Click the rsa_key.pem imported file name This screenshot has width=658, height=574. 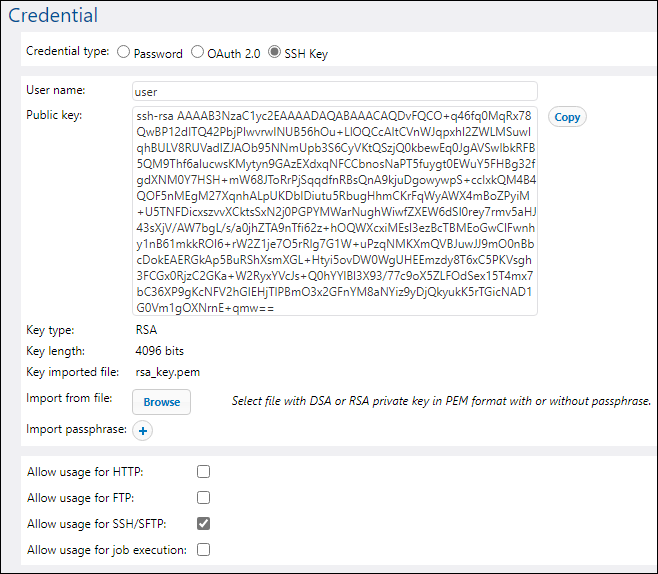(x=167, y=372)
